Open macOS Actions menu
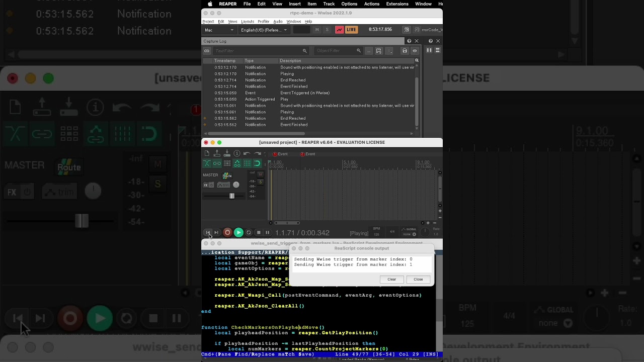 pyautogui.click(x=372, y=4)
